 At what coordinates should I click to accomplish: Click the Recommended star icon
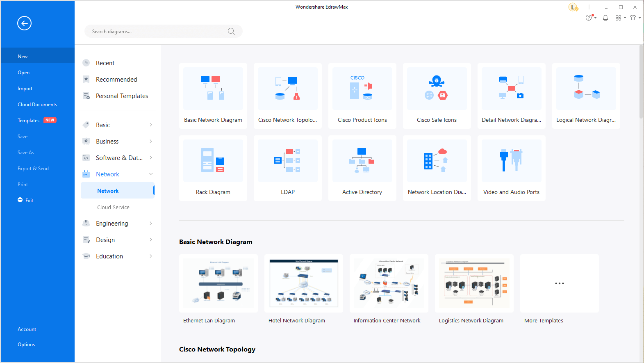[86, 79]
